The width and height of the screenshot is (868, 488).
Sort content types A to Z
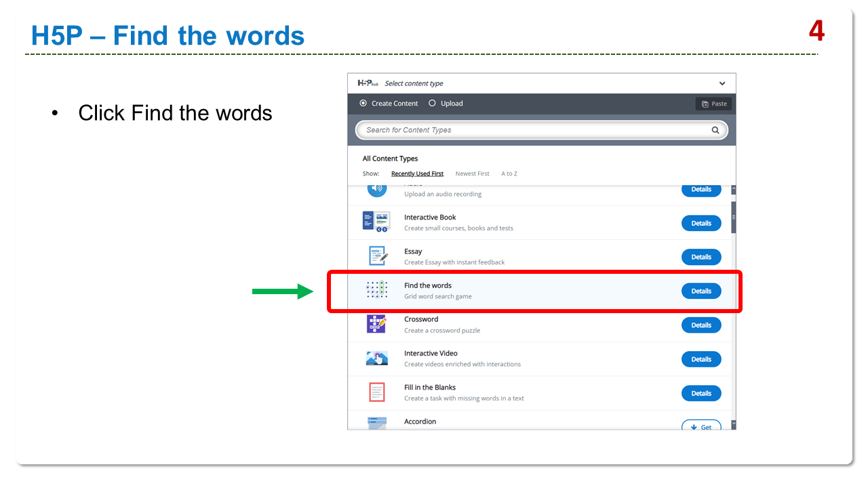[509, 174]
